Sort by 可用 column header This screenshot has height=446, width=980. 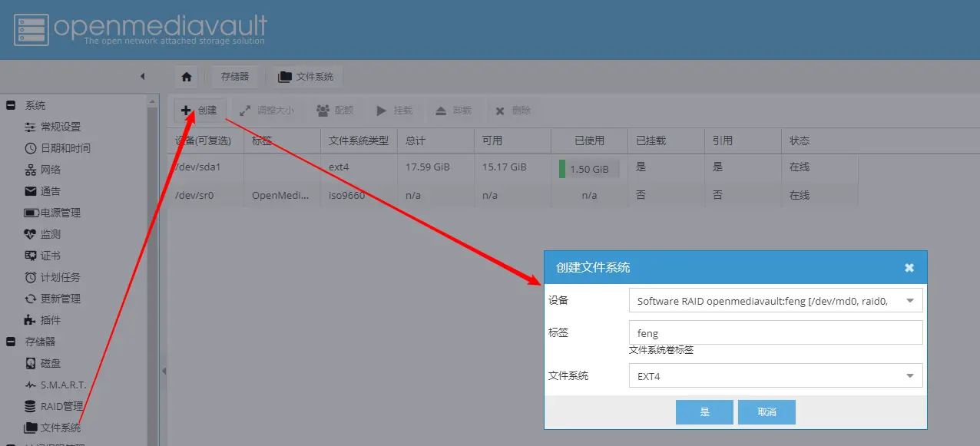click(512, 140)
